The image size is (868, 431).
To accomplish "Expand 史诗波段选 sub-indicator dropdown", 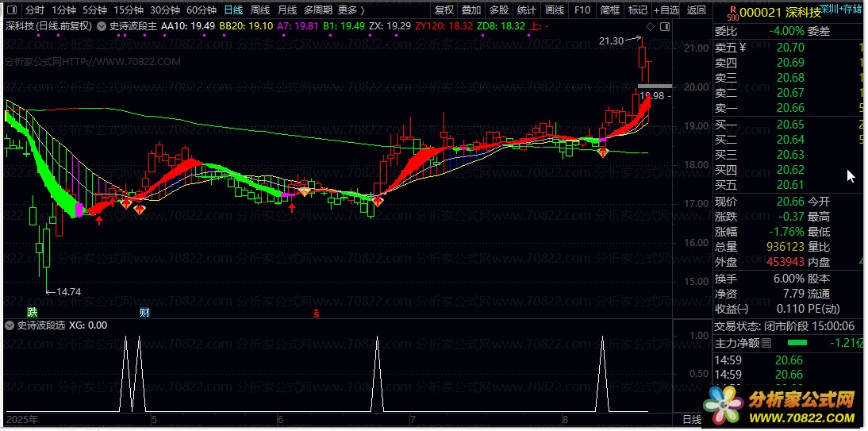I will point(9,325).
